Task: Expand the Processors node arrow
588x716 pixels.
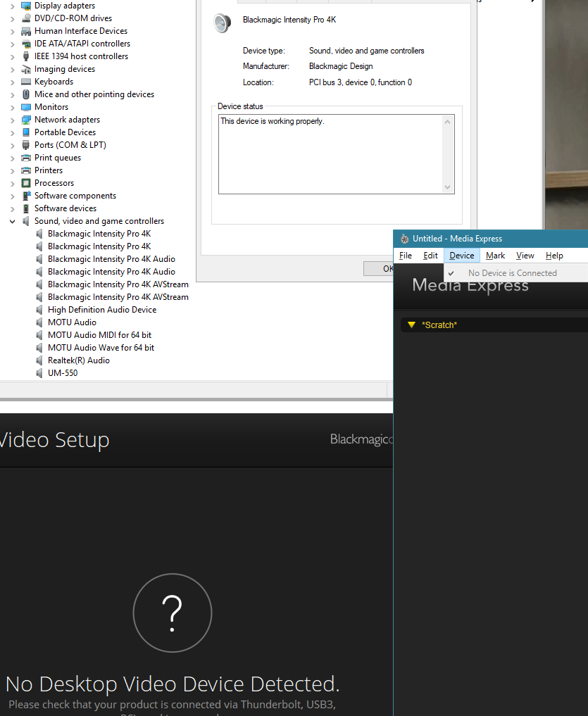Action: pos(13,184)
